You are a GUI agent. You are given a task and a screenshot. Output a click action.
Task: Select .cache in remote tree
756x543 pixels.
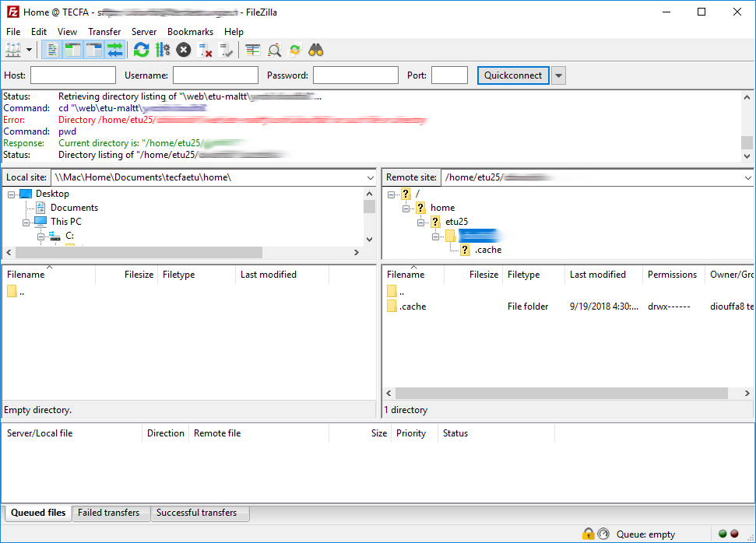point(488,250)
